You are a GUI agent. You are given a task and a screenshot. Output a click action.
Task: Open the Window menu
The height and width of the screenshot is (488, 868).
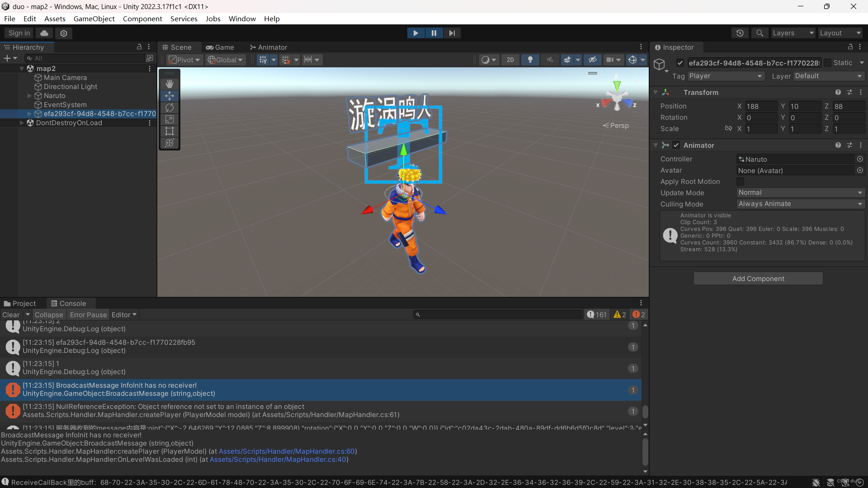point(242,19)
